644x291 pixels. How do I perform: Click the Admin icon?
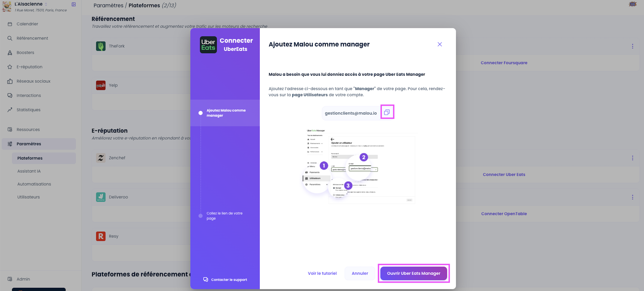point(10,279)
